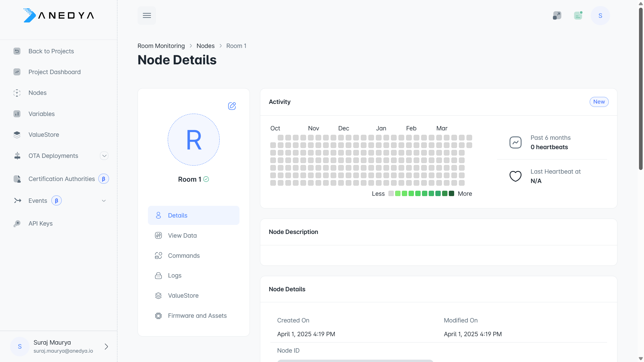Viewport: 644px width, 362px height.
Task: Click the API Keys key icon
Action: pos(17,224)
